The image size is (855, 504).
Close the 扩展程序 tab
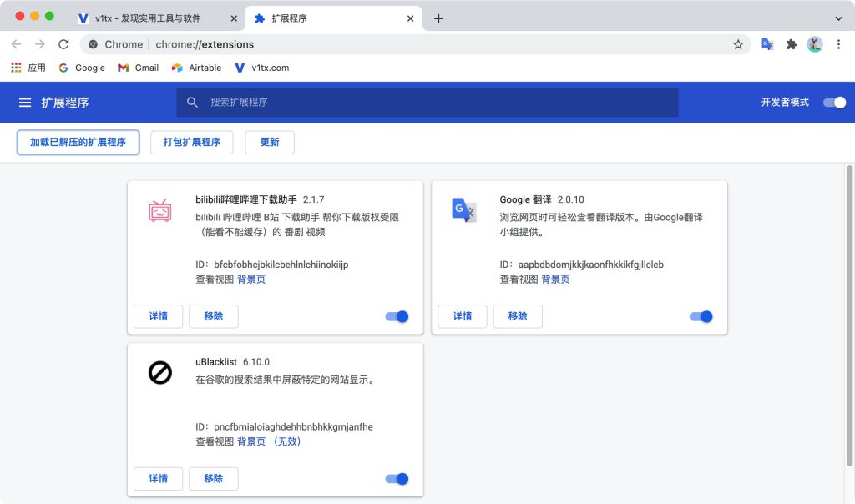pos(411,18)
